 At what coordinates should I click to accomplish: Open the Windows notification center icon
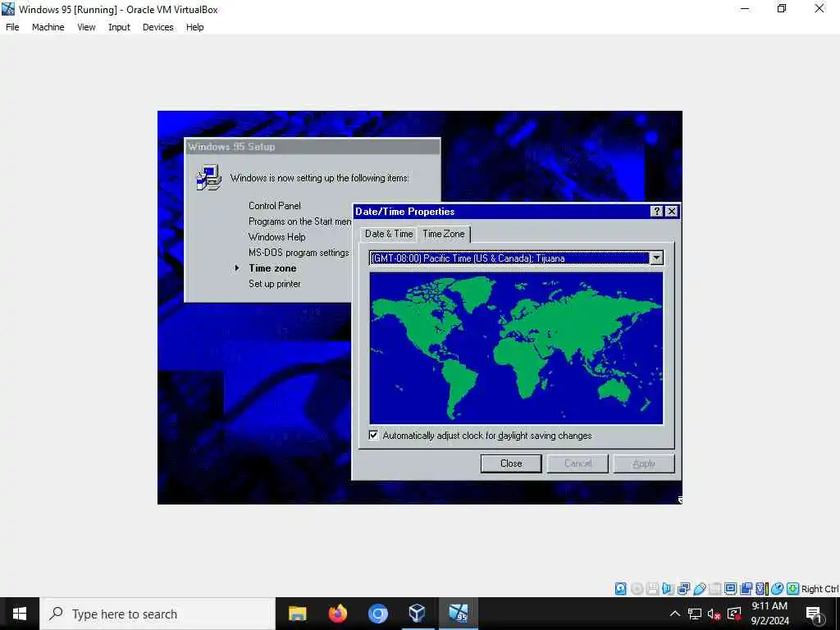pyautogui.click(x=814, y=614)
